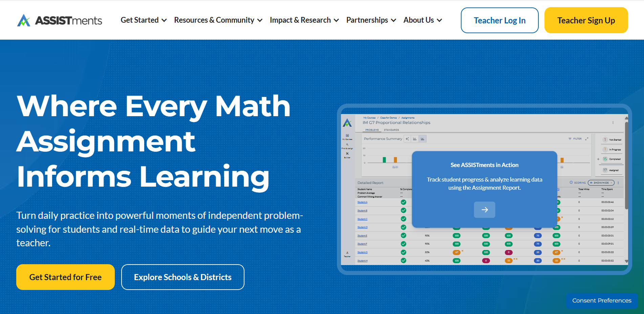Click Student F's blue 75 score badge

(x=538, y=244)
